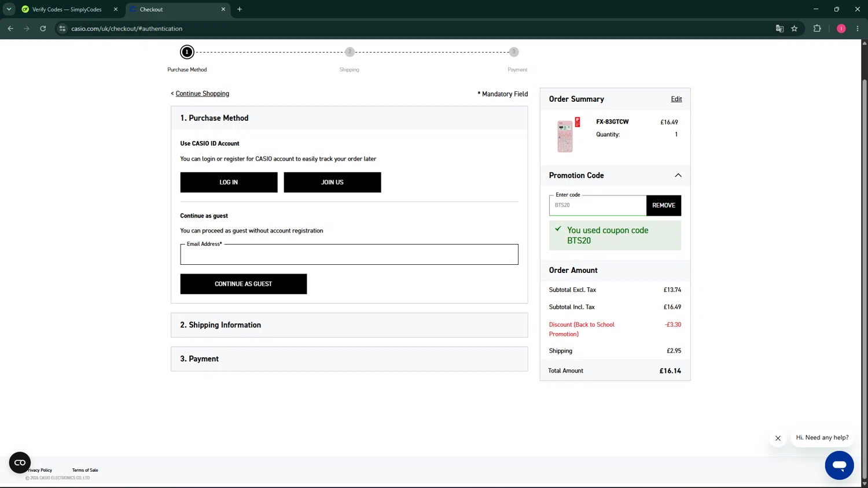
Task: Open the Chrome three-dot menu
Action: point(858,28)
